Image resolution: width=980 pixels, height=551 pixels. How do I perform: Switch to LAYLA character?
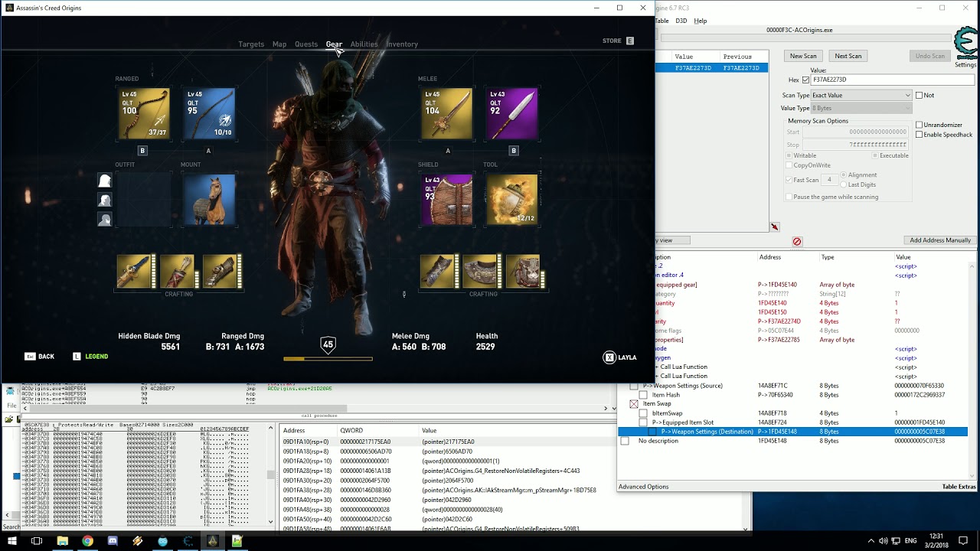coord(620,357)
